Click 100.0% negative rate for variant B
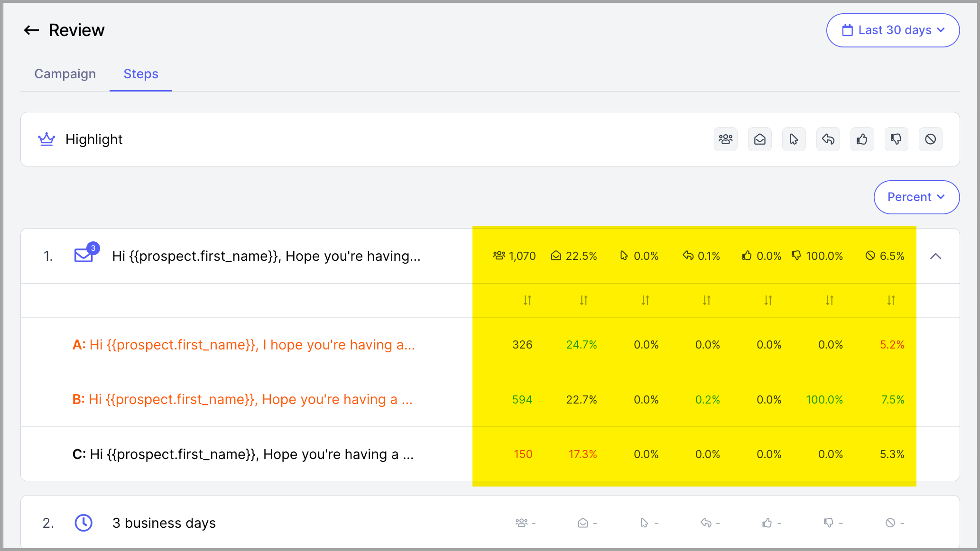The height and width of the screenshot is (551, 980). pyautogui.click(x=824, y=400)
